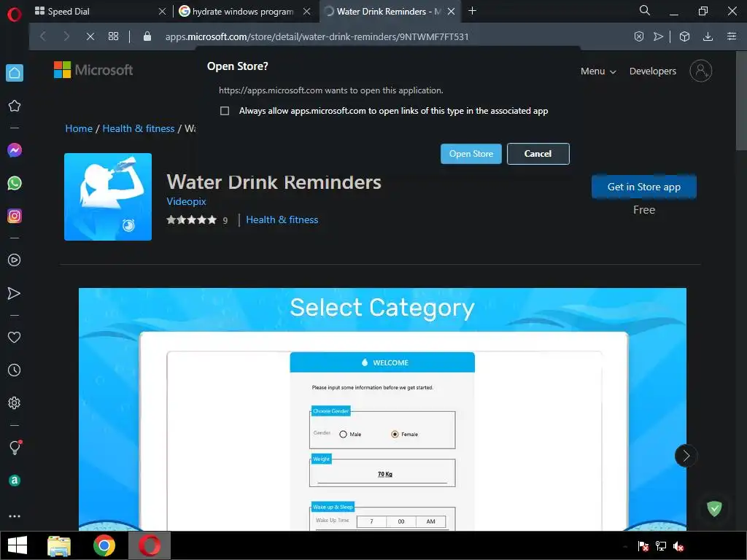Viewport: 747px width, 560px height.
Task: Click the green shield badge on page
Action: tap(714, 508)
